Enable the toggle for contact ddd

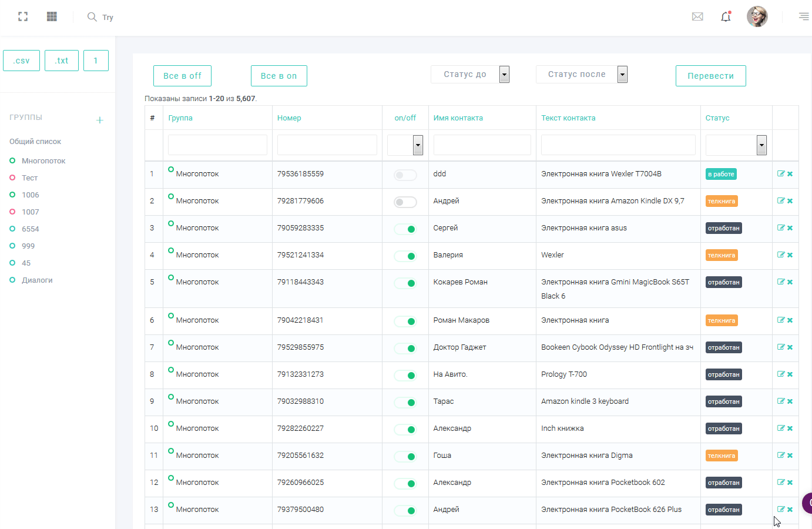(x=405, y=175)
